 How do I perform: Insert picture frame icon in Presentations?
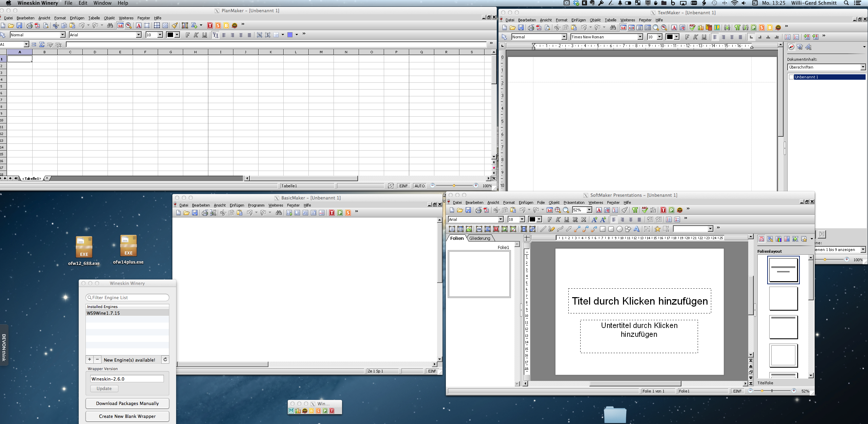coord(469,229)
